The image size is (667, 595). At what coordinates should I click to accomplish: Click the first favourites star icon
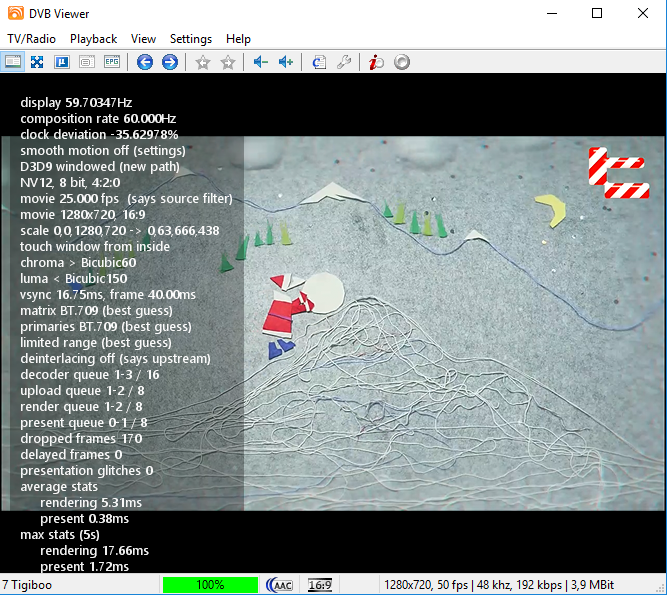click(x=203, y=62)
